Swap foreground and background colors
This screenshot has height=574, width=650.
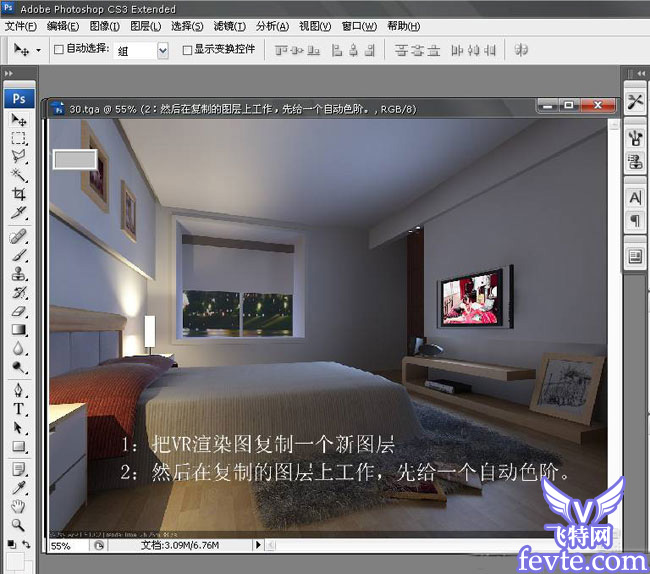[26, 544]
